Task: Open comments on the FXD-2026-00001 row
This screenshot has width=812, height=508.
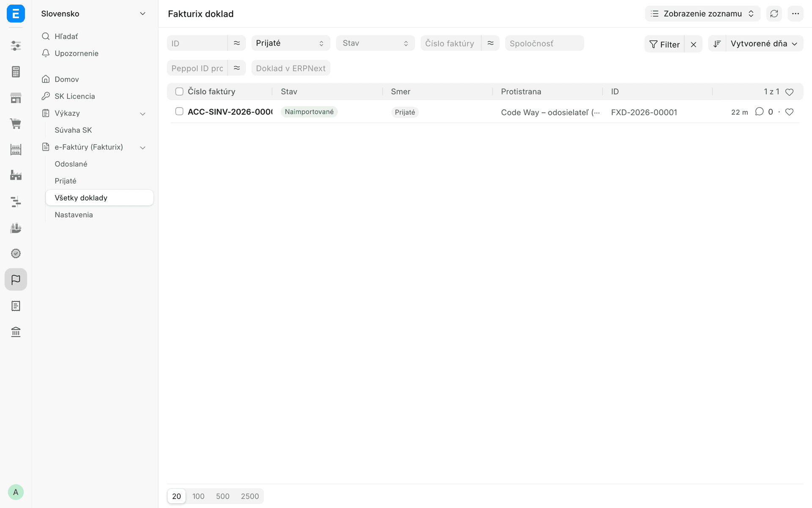Action: [x=760, y=112]
